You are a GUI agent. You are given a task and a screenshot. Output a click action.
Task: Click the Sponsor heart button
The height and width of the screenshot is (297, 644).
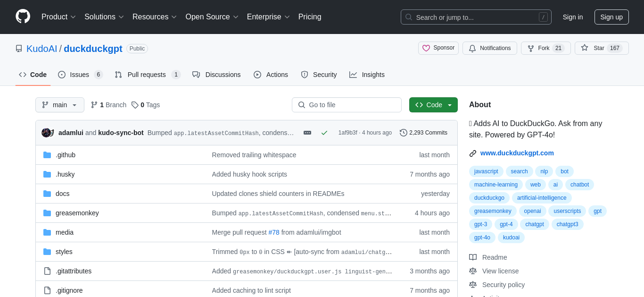[438, 48]
